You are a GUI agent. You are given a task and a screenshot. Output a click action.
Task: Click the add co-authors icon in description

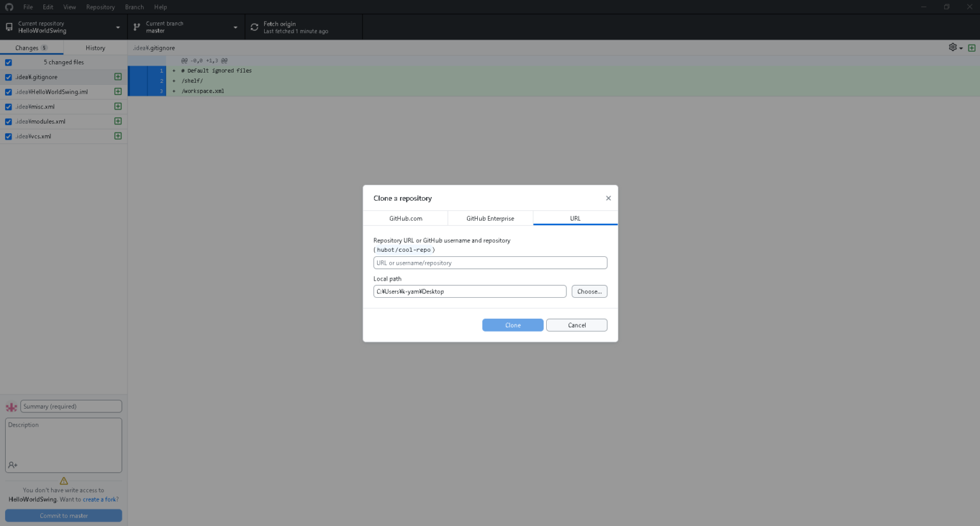13,465
